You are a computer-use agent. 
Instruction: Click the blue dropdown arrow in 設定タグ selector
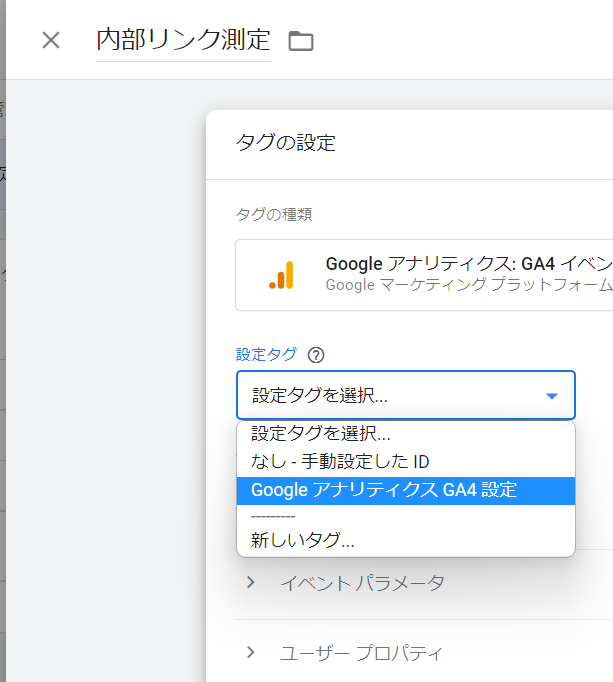[552, 396]
